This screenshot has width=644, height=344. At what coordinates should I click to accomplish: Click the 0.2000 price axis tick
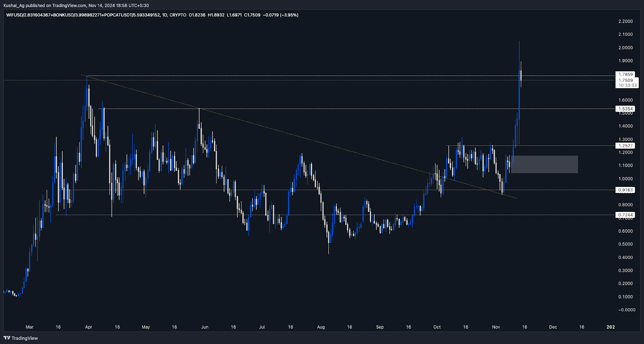(625, 284)
